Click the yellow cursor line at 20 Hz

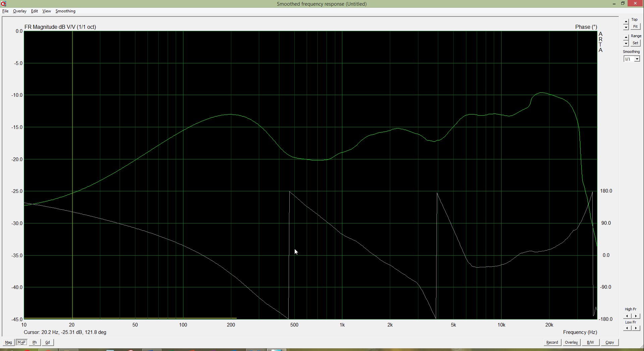point(72,175)
